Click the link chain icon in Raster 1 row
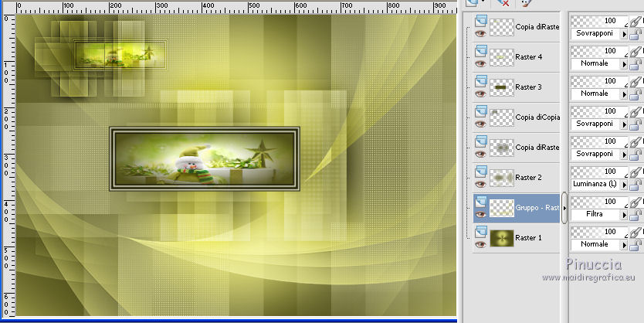Viewport: 644px width, 323px height. [636, 232]
